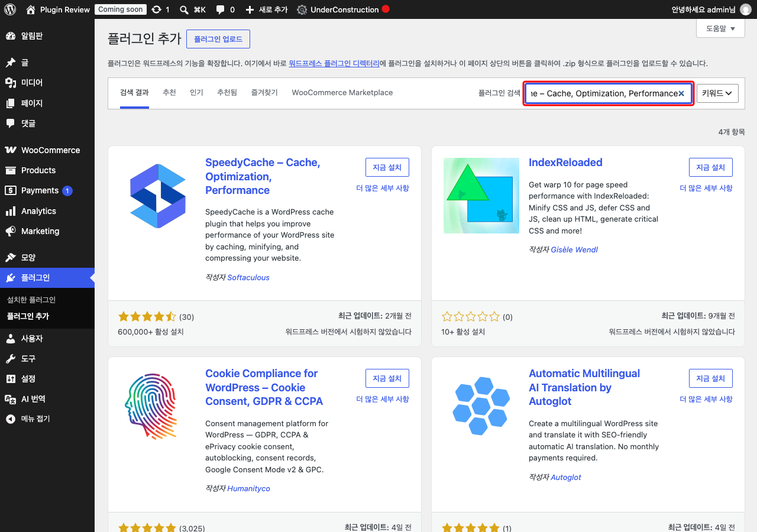Open 페이지 in sidebar

(47, 103)
